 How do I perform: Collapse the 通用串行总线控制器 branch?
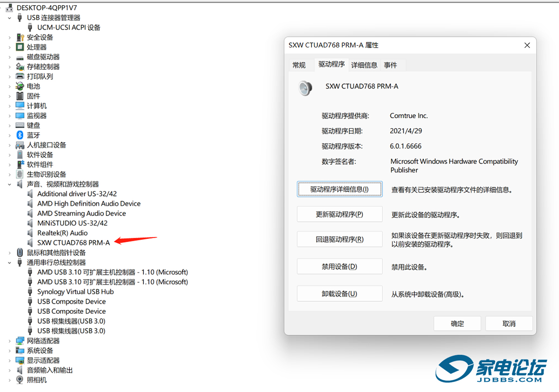[x=10, y=262]
